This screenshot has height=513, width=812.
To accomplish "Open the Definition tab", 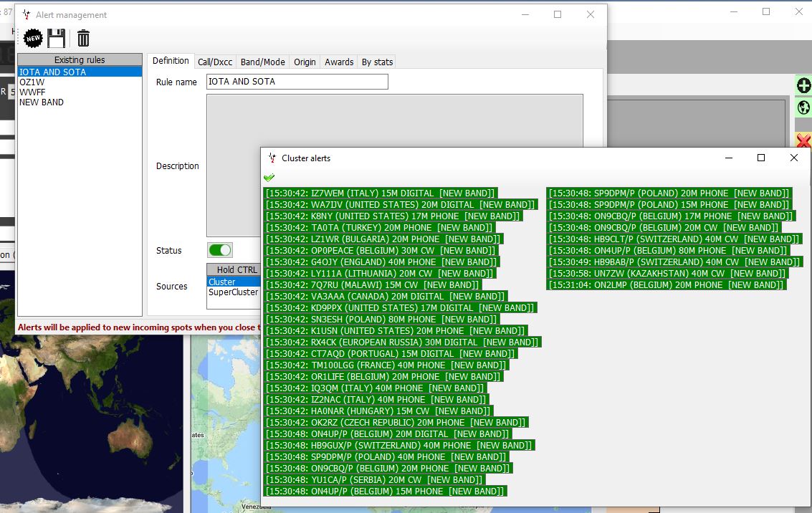I will [x=171, y=61].
